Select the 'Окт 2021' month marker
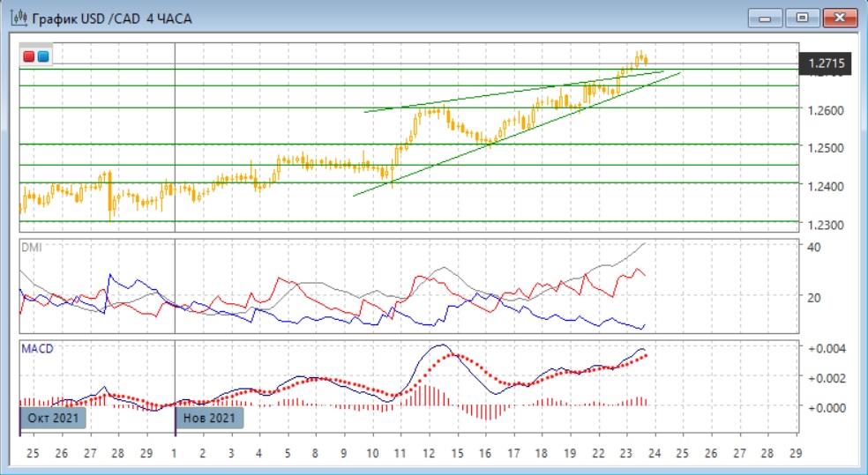This screenshot has height=475, width=868. point(53,418)
